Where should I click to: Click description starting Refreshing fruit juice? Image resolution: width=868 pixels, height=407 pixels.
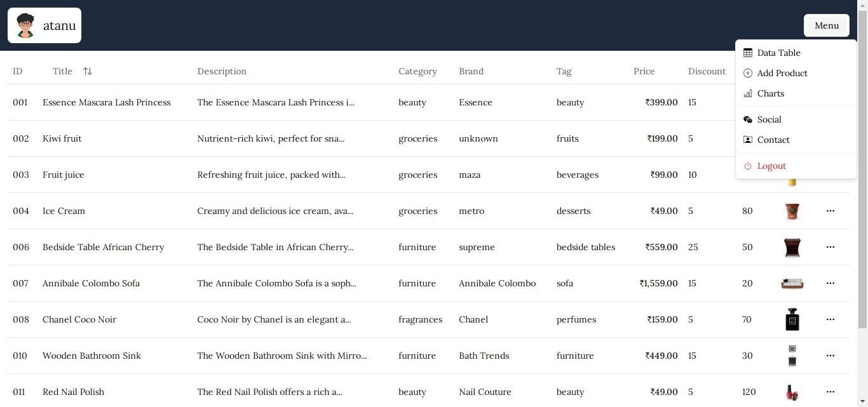click(x=271, y=175)
